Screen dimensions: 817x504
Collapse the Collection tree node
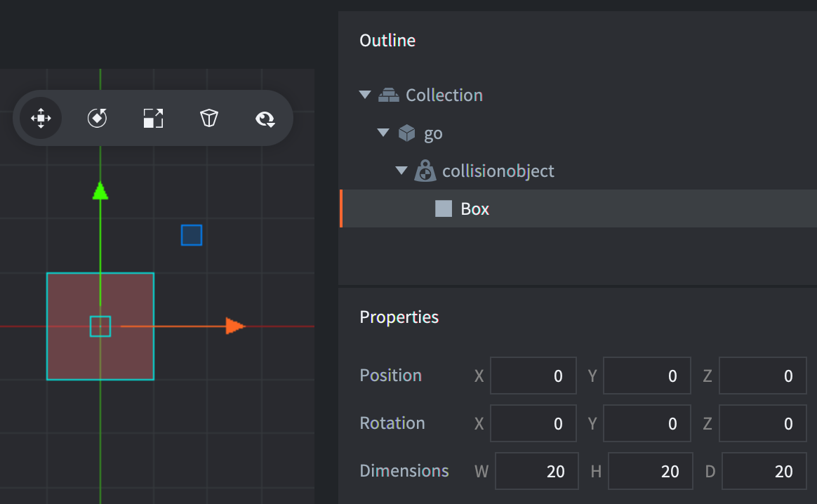point(364,95)
